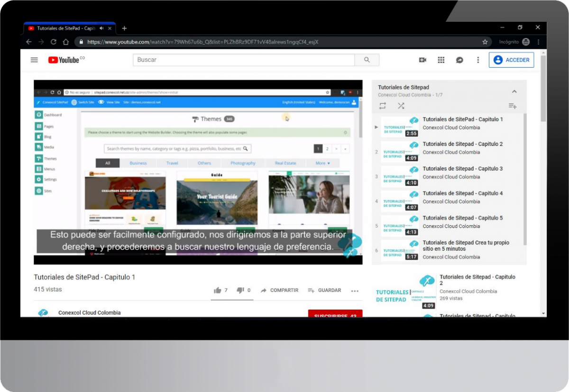Open the YouTube apps grid icon
Image resolution: width=569 pixels, height=392 pixels.
[441, 60]
